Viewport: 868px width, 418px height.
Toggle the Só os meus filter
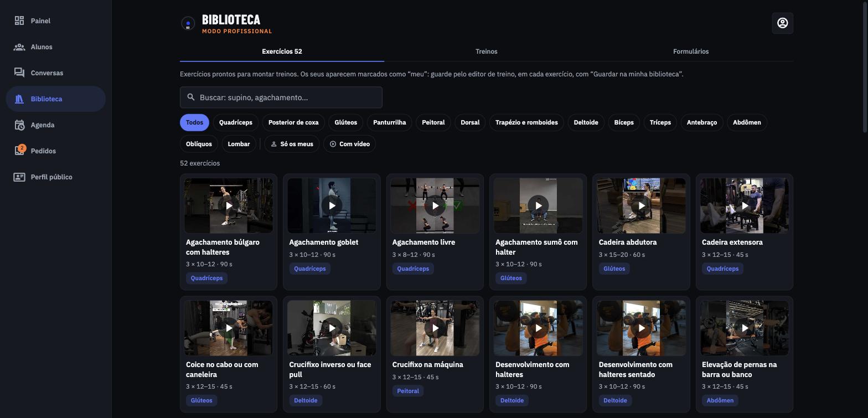292,144
